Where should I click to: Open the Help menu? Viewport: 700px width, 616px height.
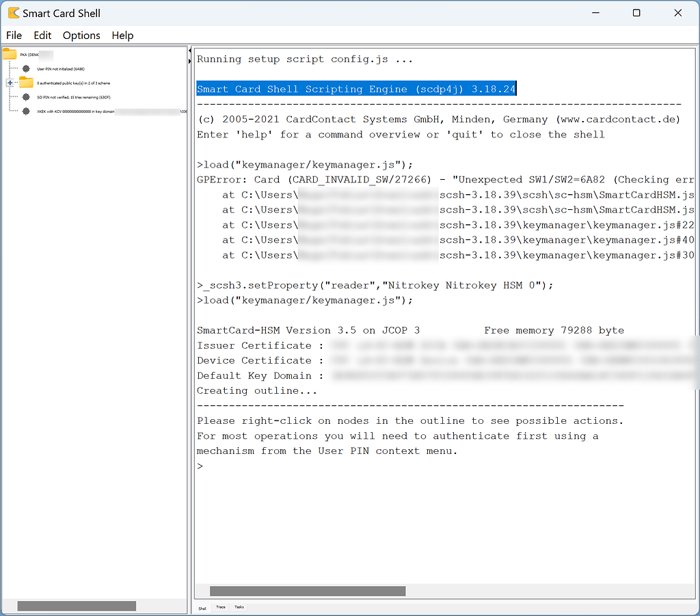[122, 35]
